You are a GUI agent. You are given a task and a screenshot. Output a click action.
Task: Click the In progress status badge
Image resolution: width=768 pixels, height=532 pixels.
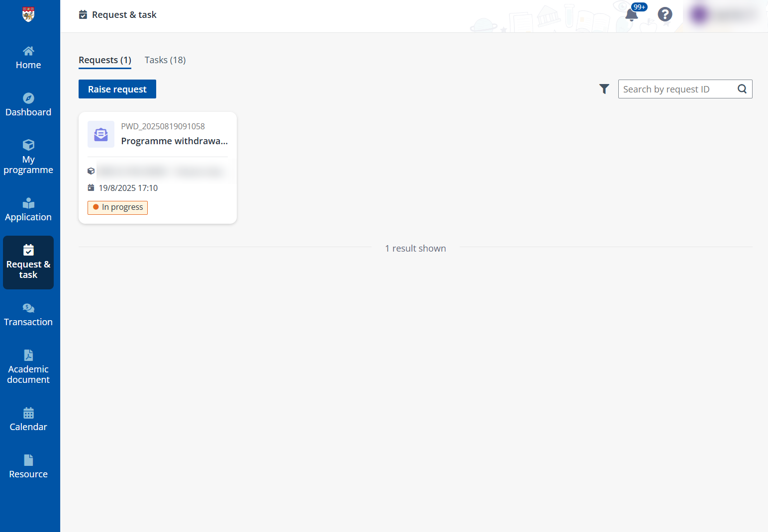click(x=118, y=207)
